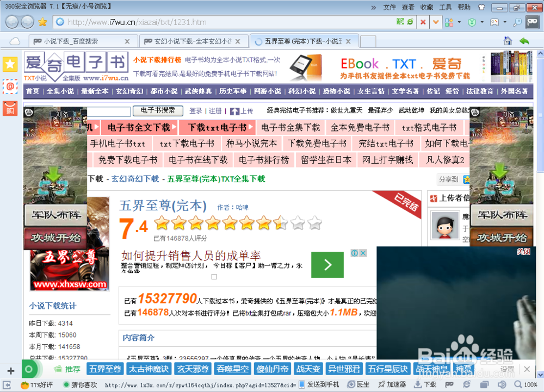Toggle incognito no-trace mode icon
Viewport: 544px width, 392px height.
[x=532, y=22]
